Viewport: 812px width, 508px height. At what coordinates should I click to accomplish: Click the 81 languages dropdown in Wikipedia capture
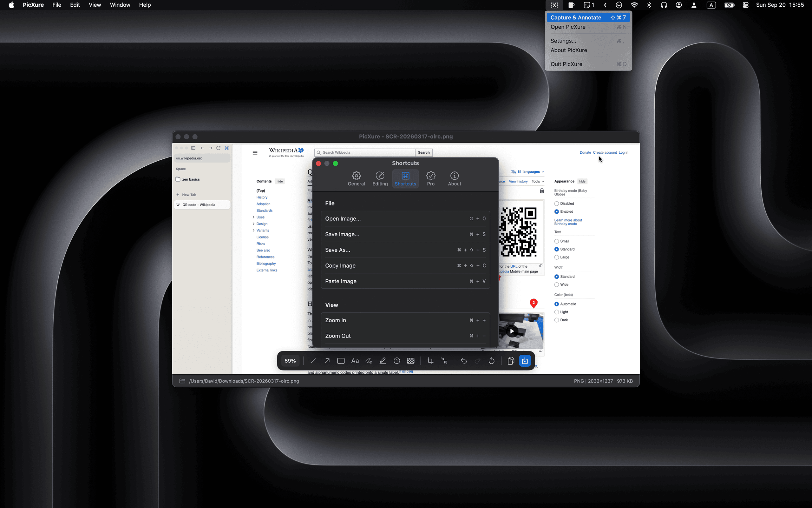click(x=527, y=172)
